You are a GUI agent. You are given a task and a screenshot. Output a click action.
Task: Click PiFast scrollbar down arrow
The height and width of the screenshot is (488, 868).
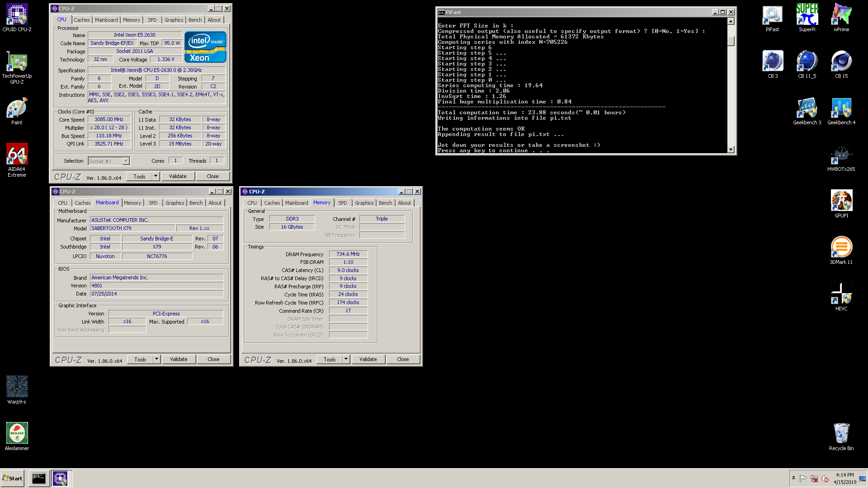pyautogui.click(x=731, y=150)
